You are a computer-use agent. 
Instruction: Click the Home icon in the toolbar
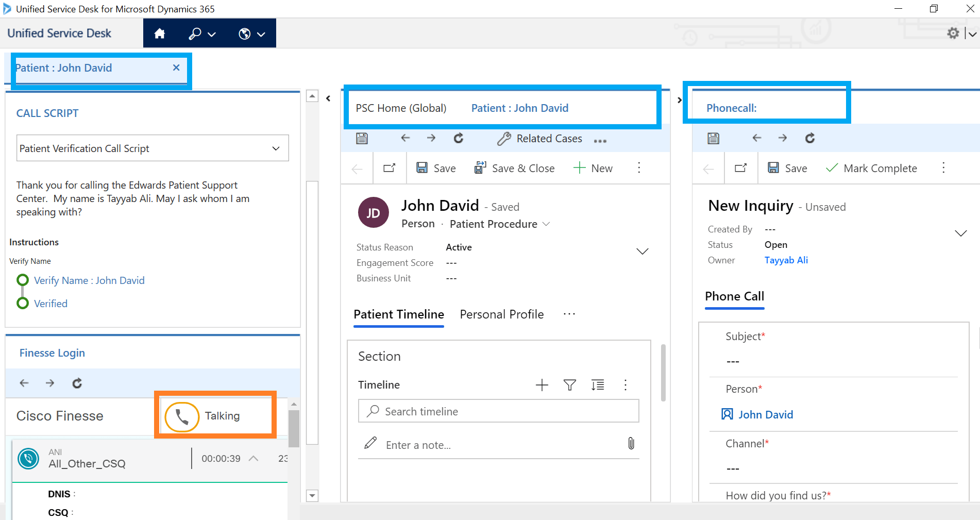160,33
